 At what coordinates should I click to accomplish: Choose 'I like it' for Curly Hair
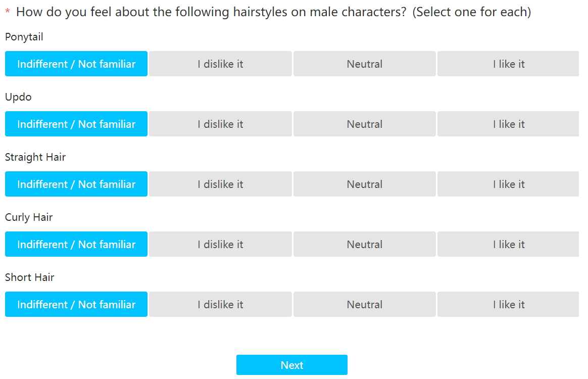pos(508,244)
